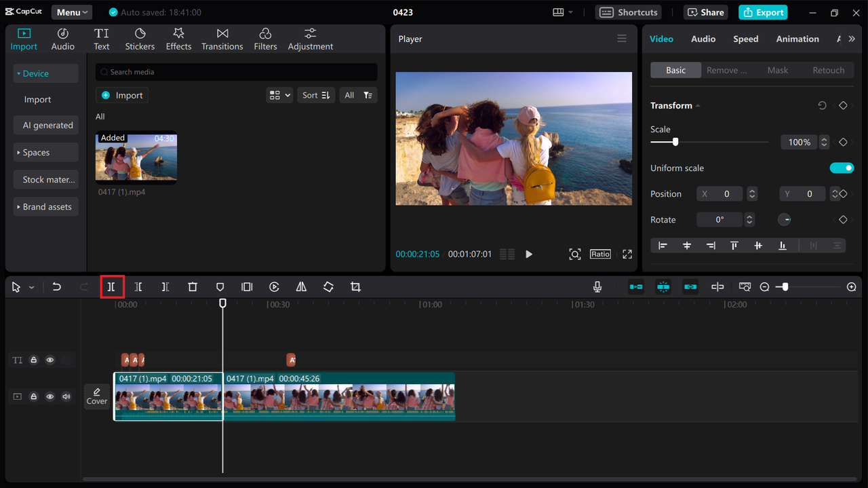Image resolution: width=868 pixels, height=488 pixels.
Task: Click the timeline zoom out minus icon
Action: click(x=764, y=287)
